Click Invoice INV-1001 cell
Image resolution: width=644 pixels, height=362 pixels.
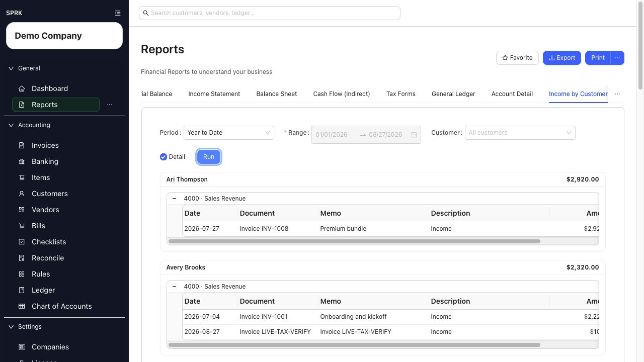point(264,317)
